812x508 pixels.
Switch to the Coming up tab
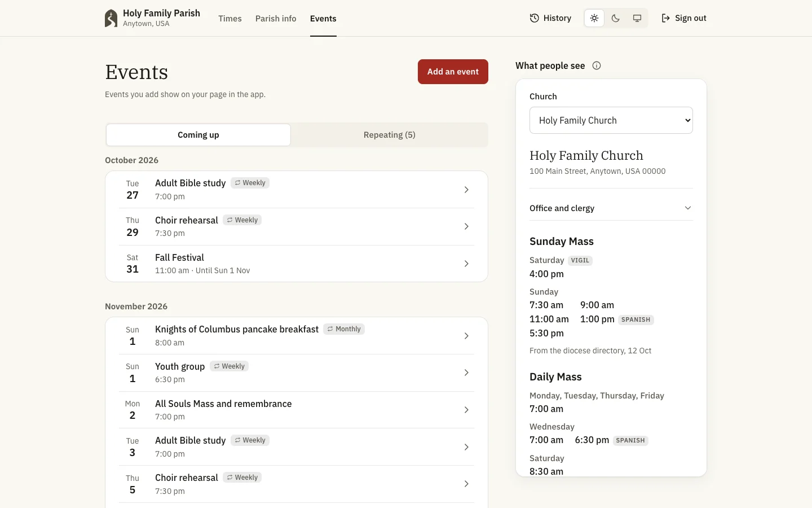198,135
